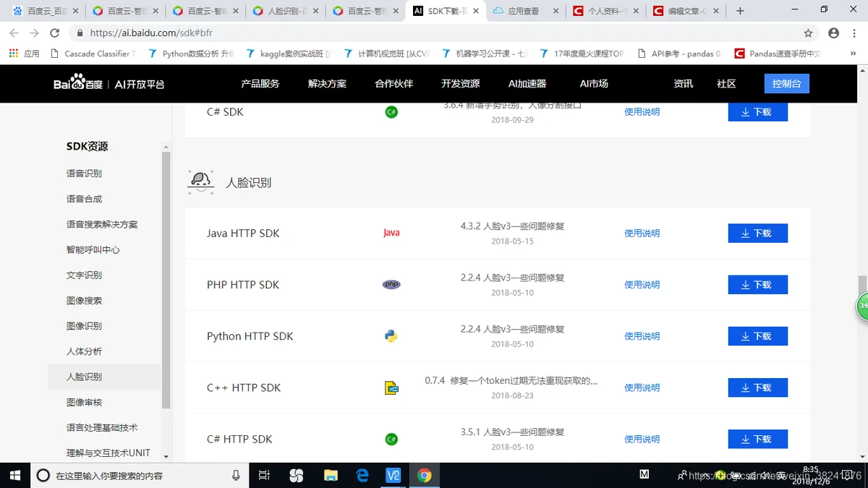Switch to the 编辑文章 tab
Screen dimensions: 868x488
tap(686, 11)
